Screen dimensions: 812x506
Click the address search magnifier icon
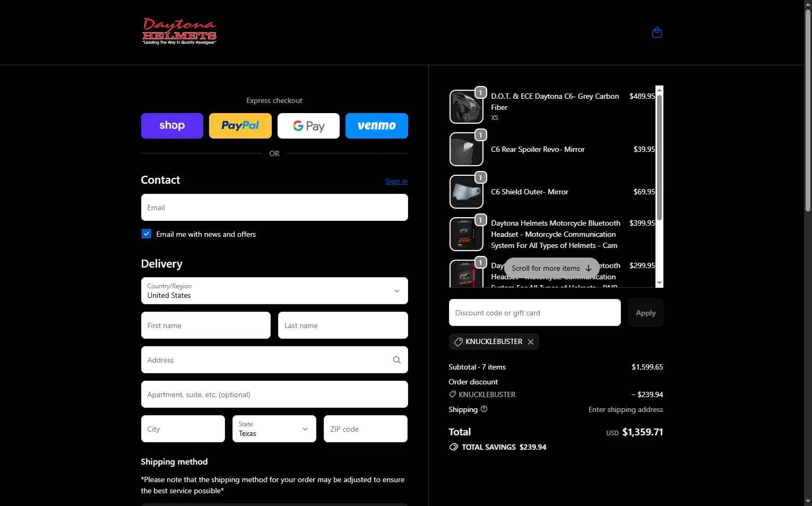click(x=396, y=360)
